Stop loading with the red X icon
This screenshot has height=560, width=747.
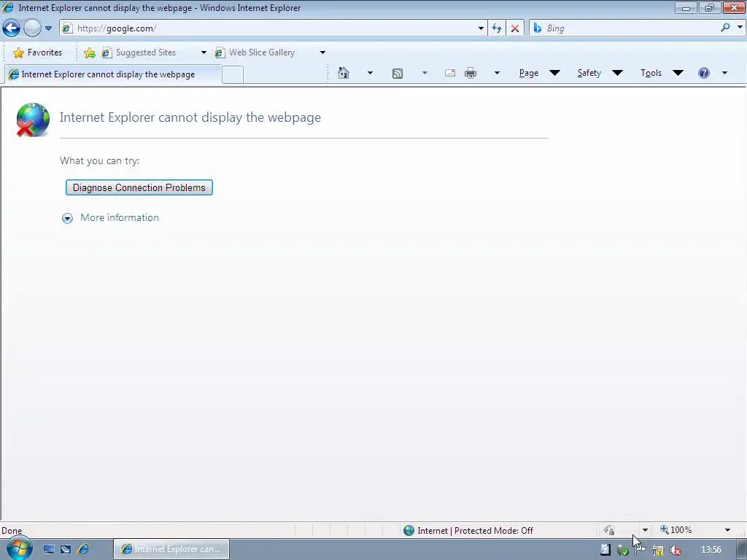[515, 28]
